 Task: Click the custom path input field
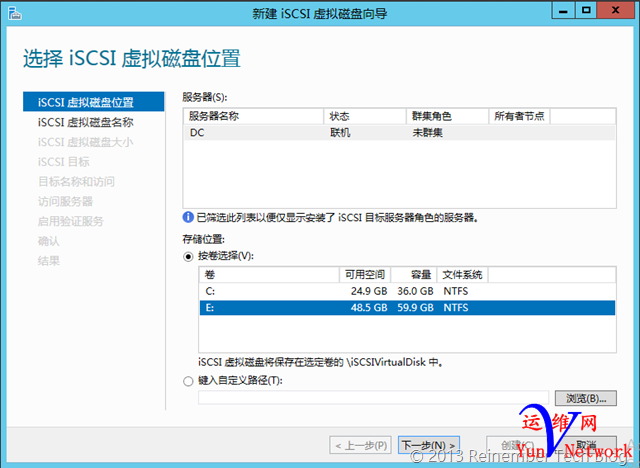373,397
